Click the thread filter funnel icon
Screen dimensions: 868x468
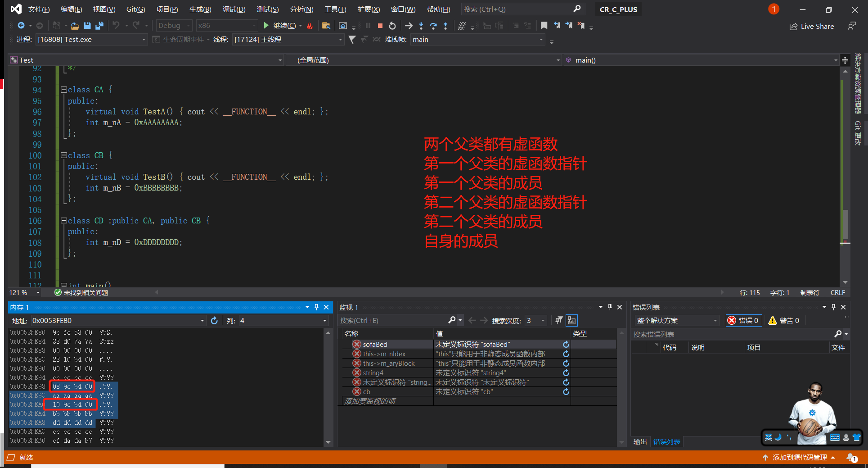click(x=352, y=40)
